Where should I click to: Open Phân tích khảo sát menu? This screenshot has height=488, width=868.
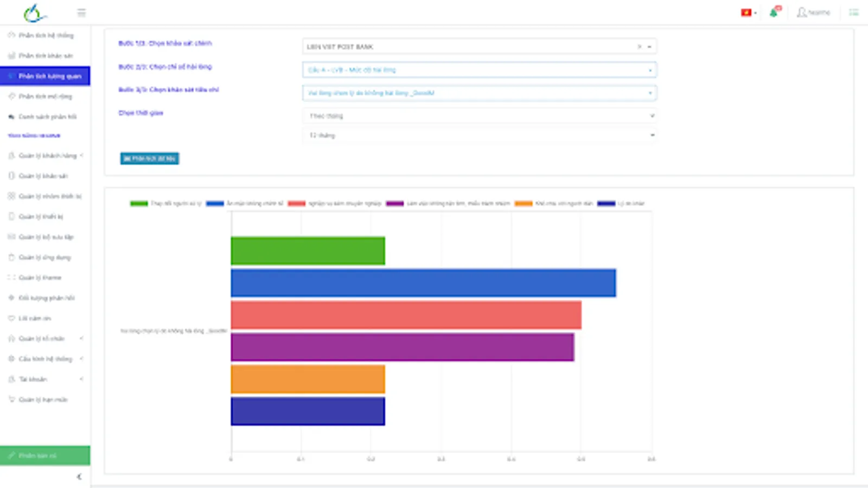pos(45,56)
